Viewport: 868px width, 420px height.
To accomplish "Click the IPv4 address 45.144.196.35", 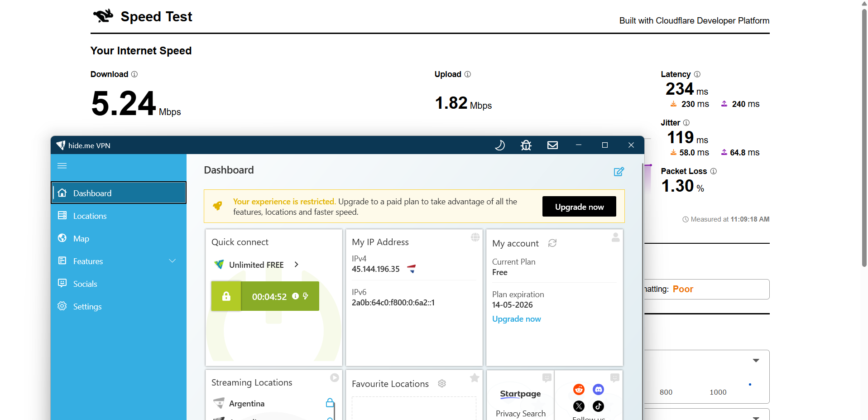I will (x=376, y=269).
